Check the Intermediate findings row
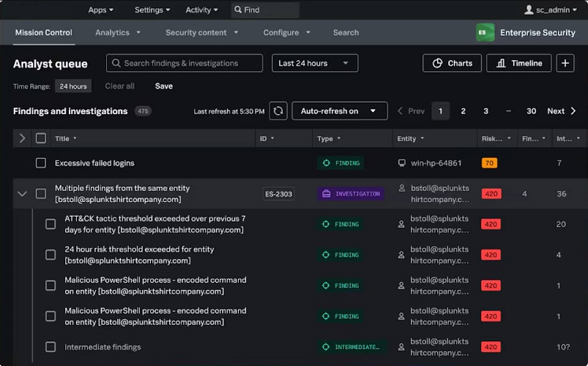 (51, 347)
